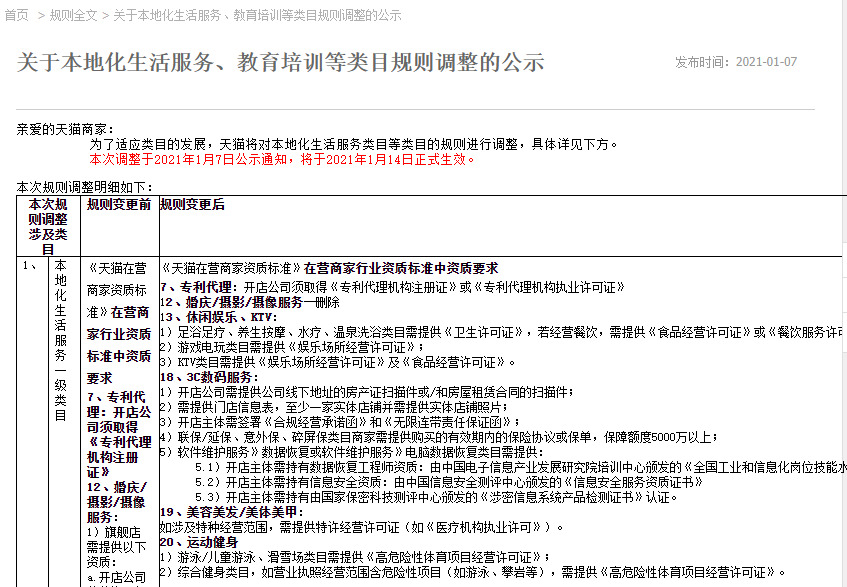Click the heading 20、运动健身

tap(199, 543)
